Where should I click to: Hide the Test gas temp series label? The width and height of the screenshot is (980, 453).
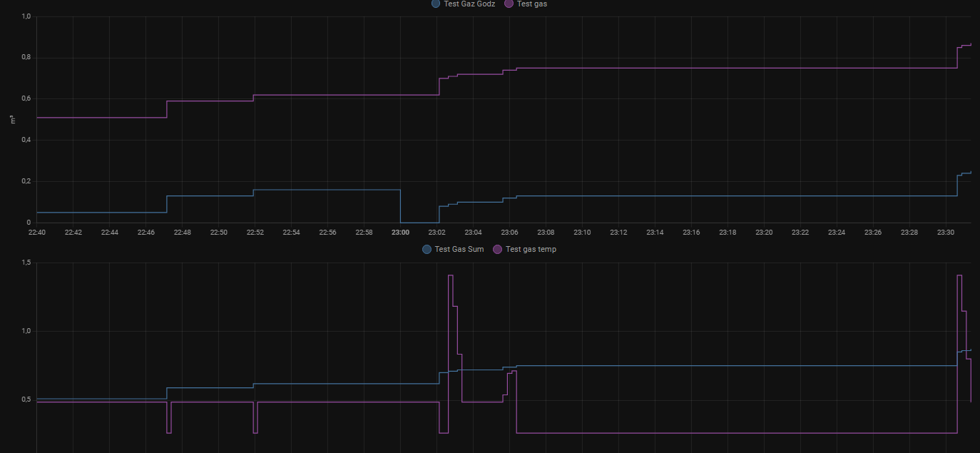click(x=531, y=249)
